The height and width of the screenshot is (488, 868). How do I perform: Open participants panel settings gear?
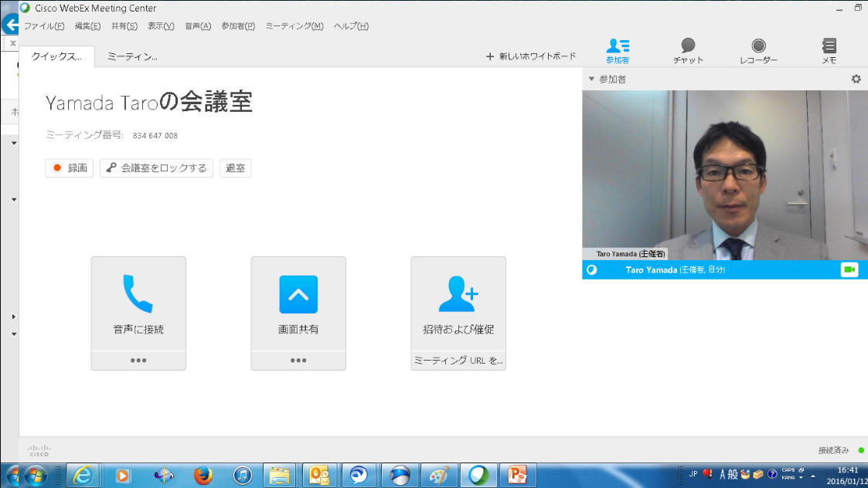pos(856,79)
